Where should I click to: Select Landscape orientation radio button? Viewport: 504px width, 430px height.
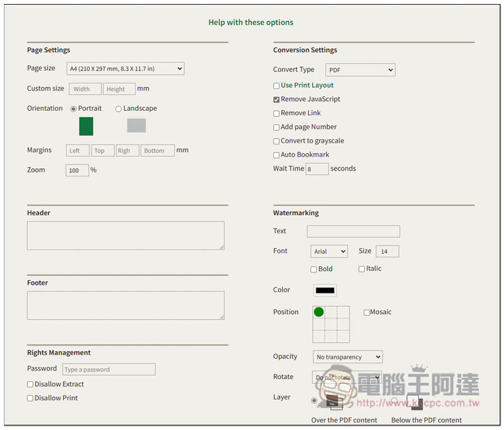(x=118, y=109)
